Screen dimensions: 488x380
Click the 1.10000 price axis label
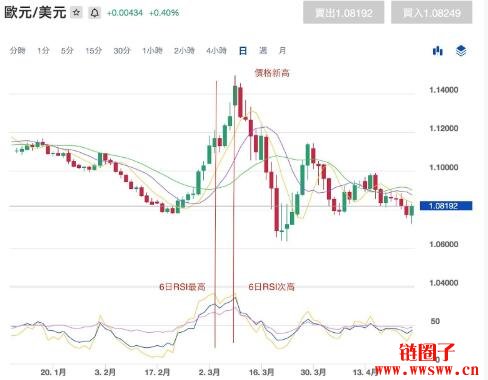click(x=444, y=167)
